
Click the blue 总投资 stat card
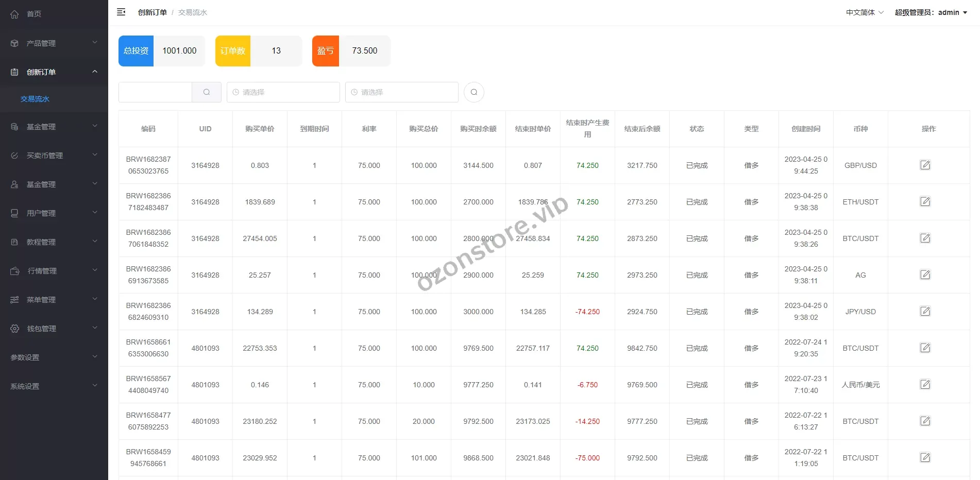coord(136,51)
